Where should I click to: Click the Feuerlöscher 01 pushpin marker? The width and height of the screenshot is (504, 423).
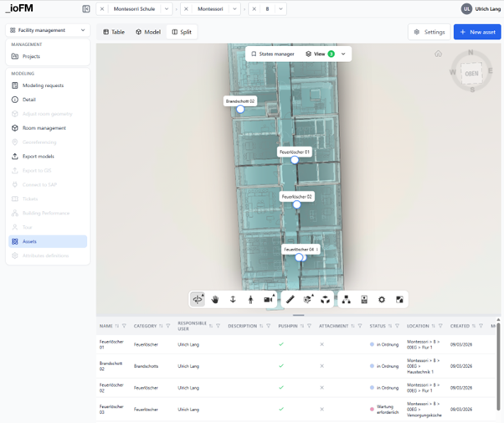pyautogui.click(x=295, y=160)
